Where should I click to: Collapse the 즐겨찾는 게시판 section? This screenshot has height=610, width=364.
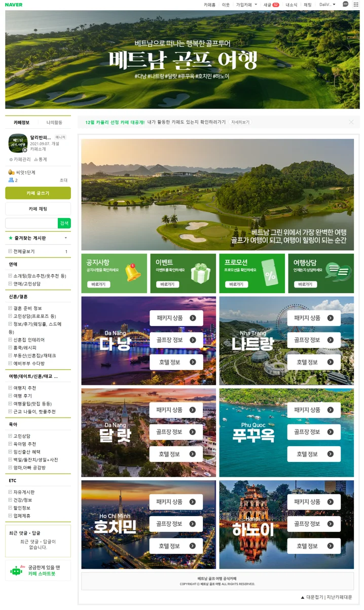coord(65,238)
